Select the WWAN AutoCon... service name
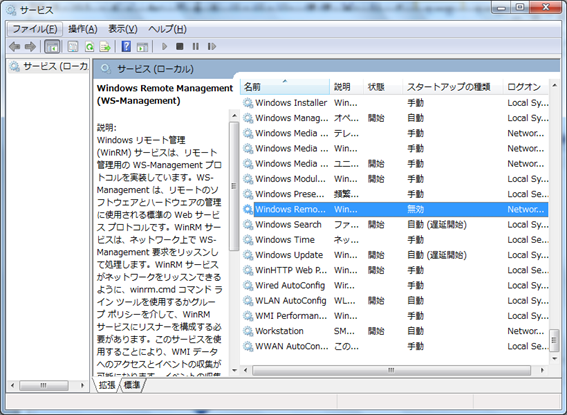Image resolution: width=567 pixels, height=415 pixels. pyautogui.click(x=291, y=346)
